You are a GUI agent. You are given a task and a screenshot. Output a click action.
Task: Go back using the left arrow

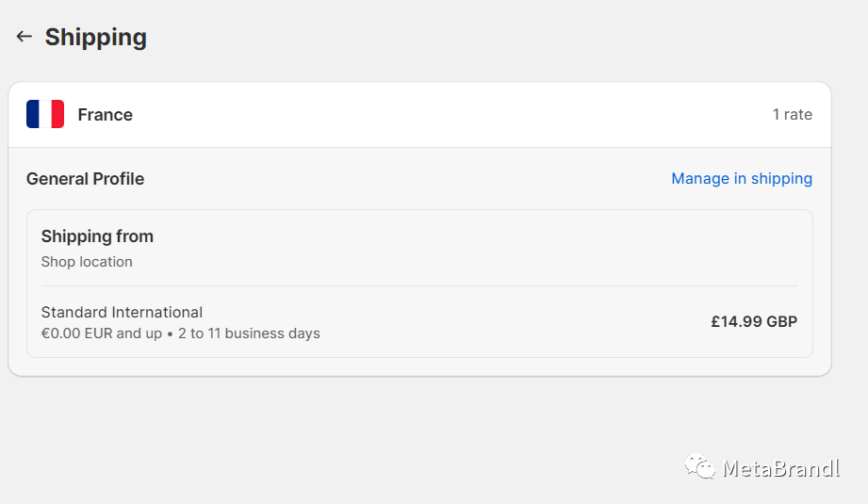(24, 37)
